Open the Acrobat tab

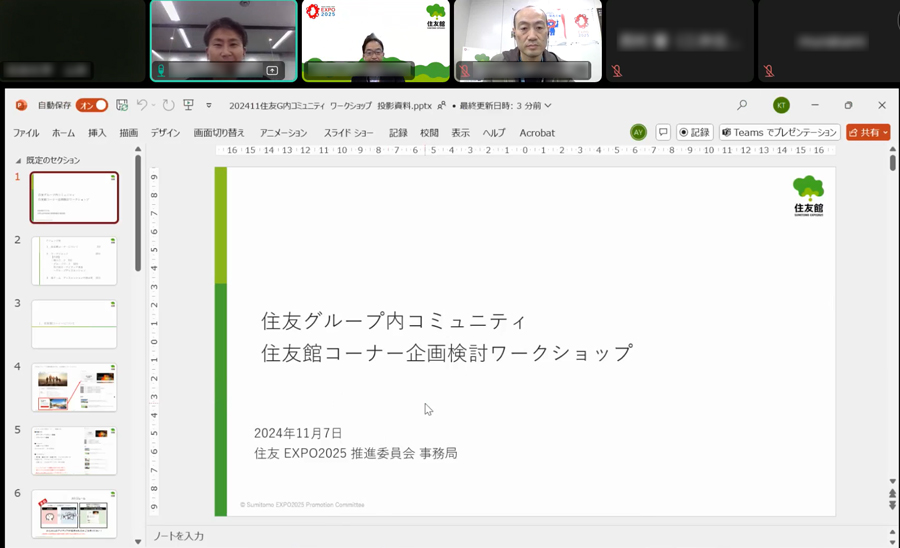537,133
